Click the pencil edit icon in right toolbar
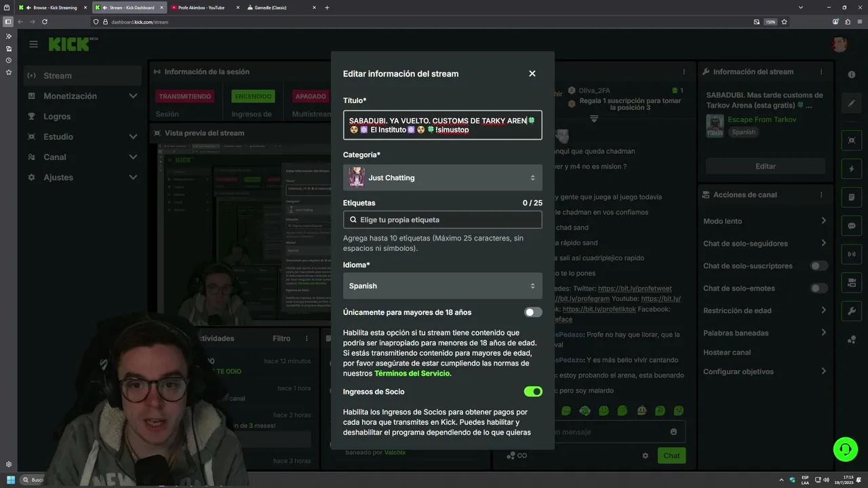The width and height of the screenshot is (868, 488). click(852, 104)
